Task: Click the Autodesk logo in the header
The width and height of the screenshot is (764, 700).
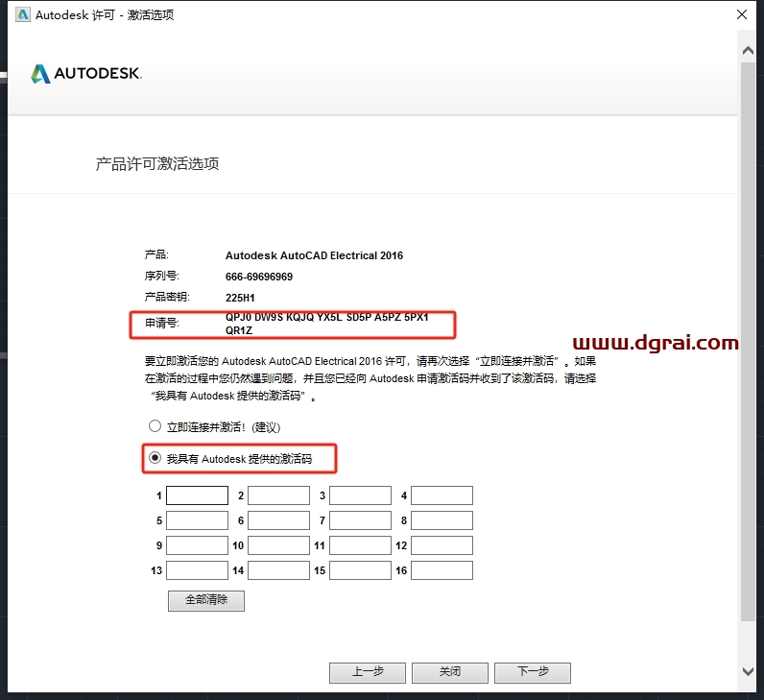Action: 86,74
